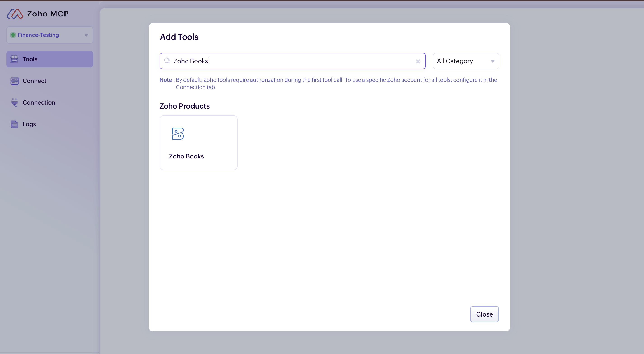Click the Connect sidebar icon
This screenshot has width=644, height=354.
pos(14,81)
